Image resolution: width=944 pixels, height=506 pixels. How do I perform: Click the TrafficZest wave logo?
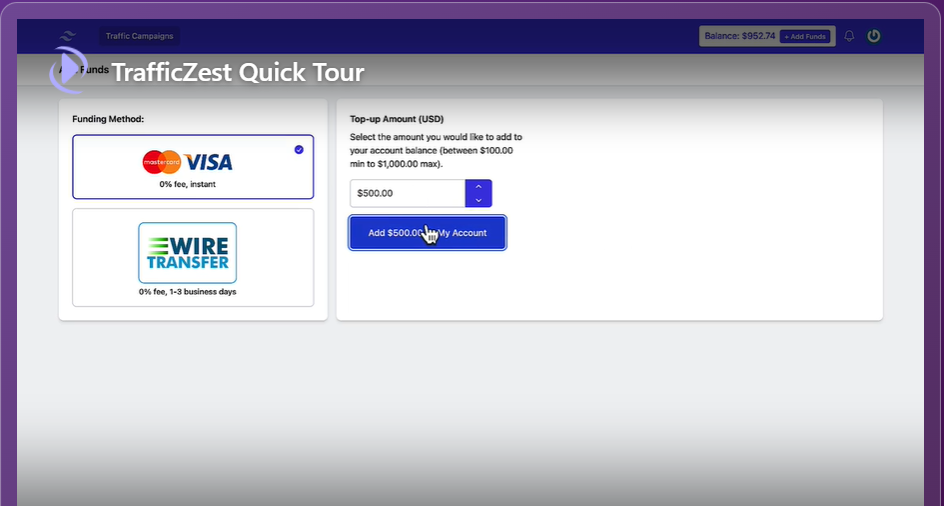(67, 36)
